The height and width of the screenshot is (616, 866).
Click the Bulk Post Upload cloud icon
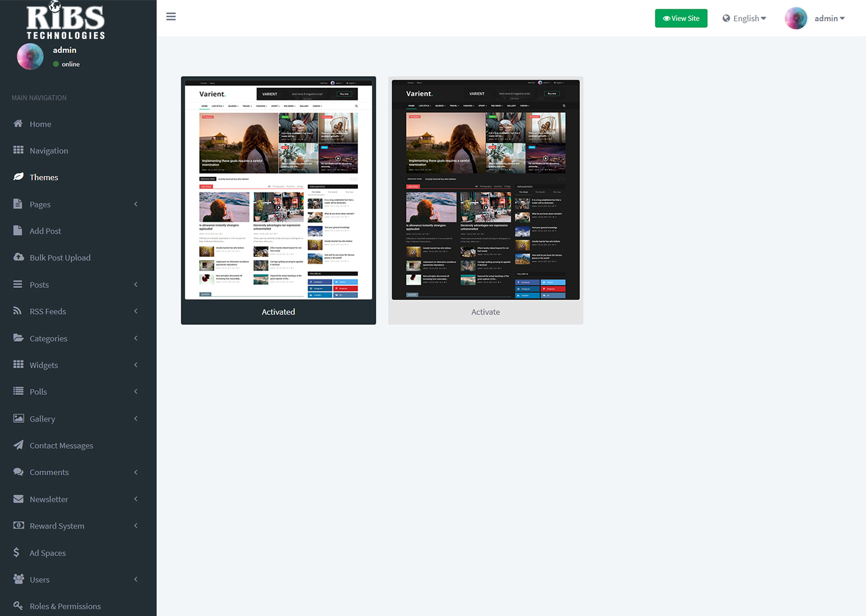[x=19, y=258]
